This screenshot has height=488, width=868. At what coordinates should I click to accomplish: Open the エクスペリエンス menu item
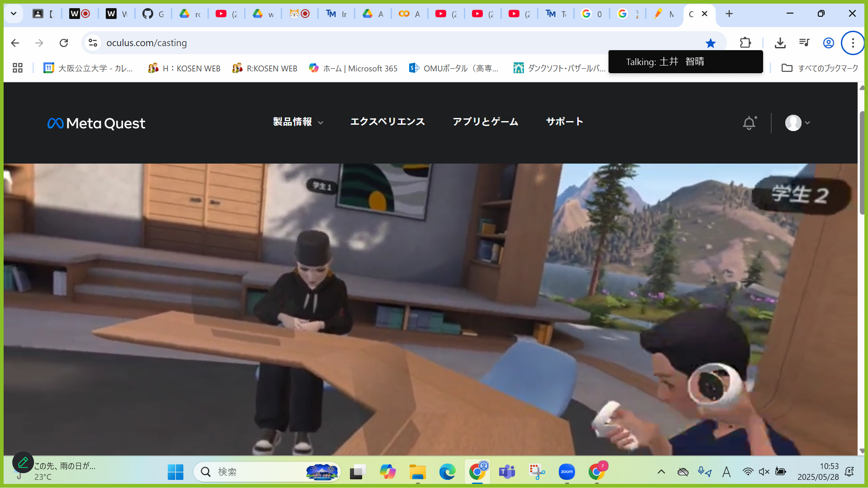[387, 122]
